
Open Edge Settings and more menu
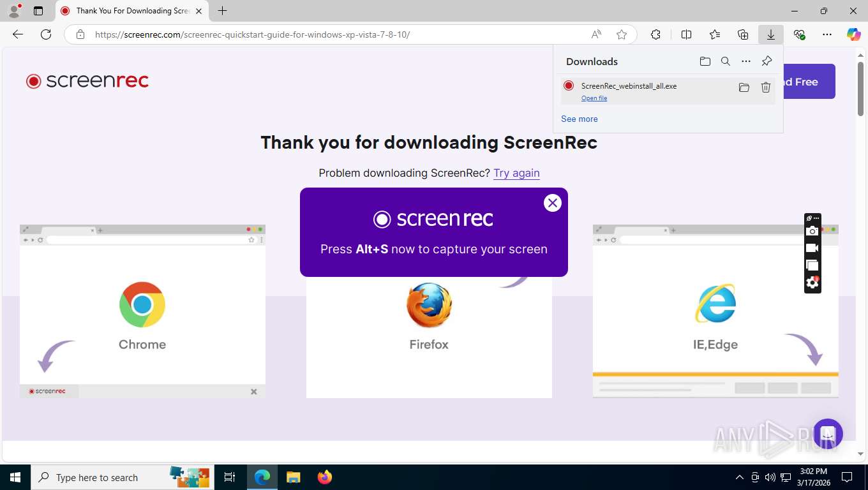point(827,34)
